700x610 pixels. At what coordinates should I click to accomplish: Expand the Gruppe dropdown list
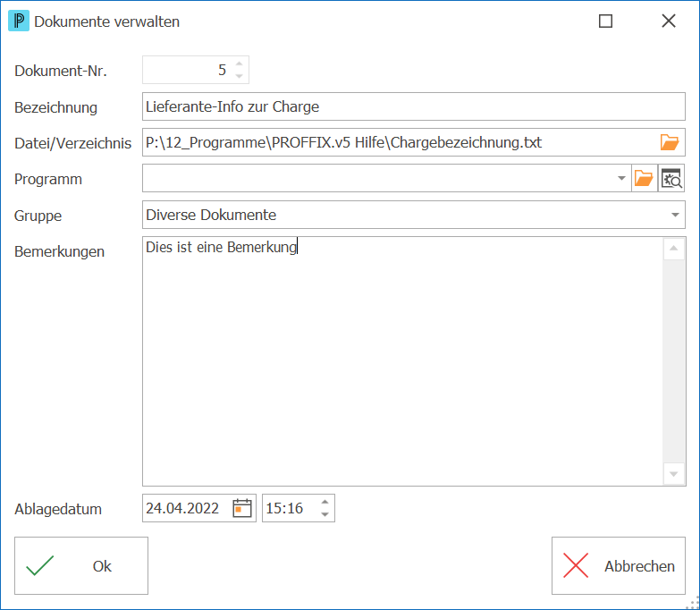(x=675, y=216)
